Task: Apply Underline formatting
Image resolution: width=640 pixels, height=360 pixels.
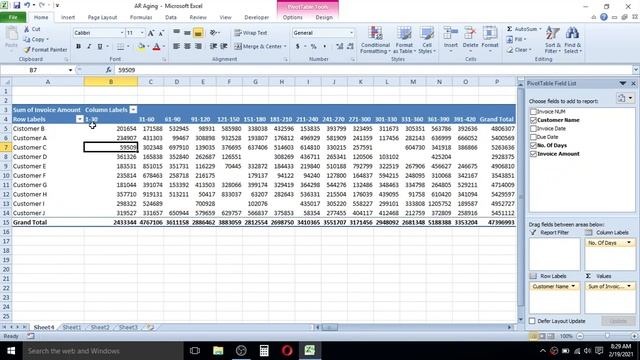Action: click(100, 47)
